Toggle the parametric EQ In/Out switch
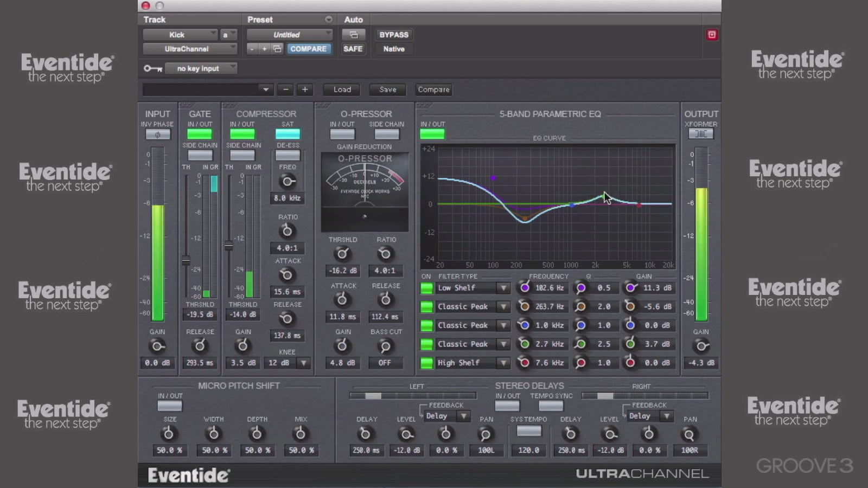This screenshot has height=488, width=868. click(432, 134)
